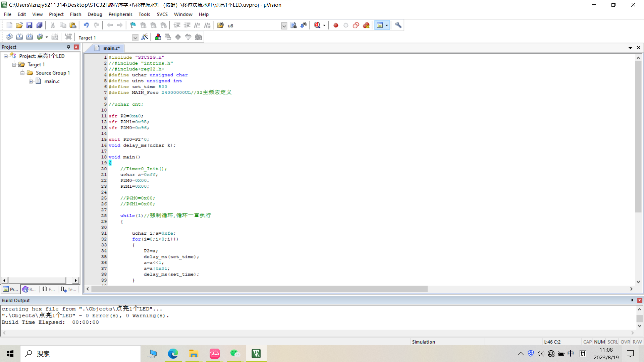Open the u8 find text dropdown
The height and width of the screenshot is (362, 644).
284,26
